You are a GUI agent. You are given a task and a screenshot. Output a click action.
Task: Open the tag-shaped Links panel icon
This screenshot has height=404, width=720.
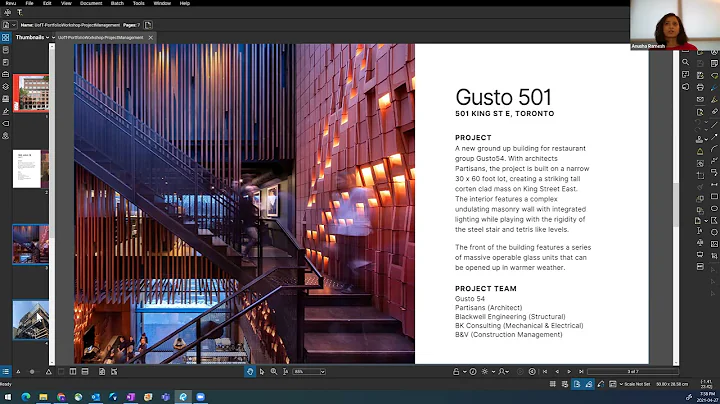pos(6,123)
